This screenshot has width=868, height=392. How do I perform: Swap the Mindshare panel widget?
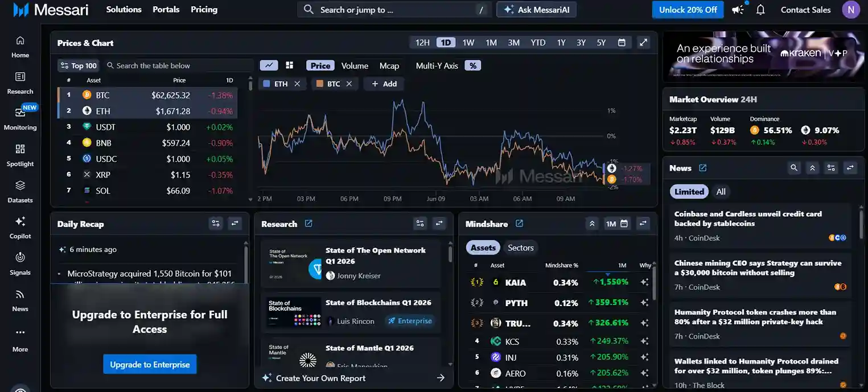point(643,224)
